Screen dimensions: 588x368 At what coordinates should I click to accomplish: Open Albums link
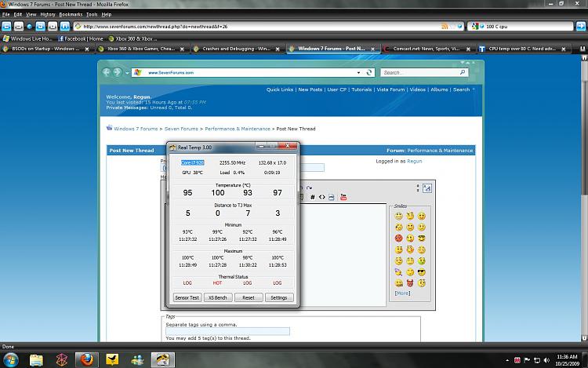439,89
